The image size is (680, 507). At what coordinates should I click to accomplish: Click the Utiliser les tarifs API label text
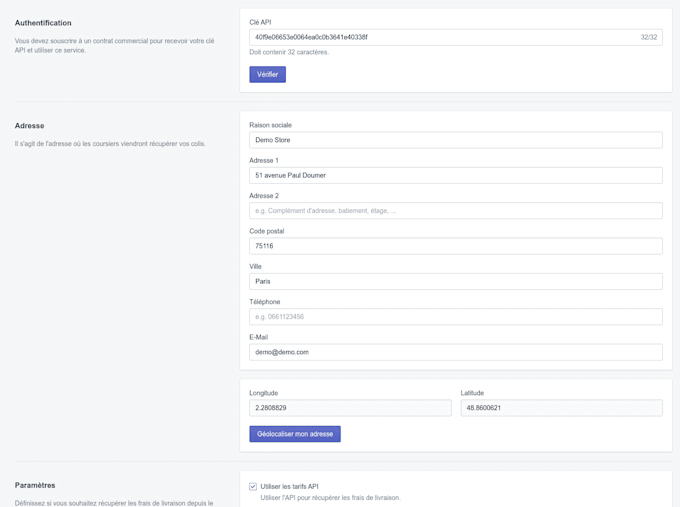[x=290, y=487]
